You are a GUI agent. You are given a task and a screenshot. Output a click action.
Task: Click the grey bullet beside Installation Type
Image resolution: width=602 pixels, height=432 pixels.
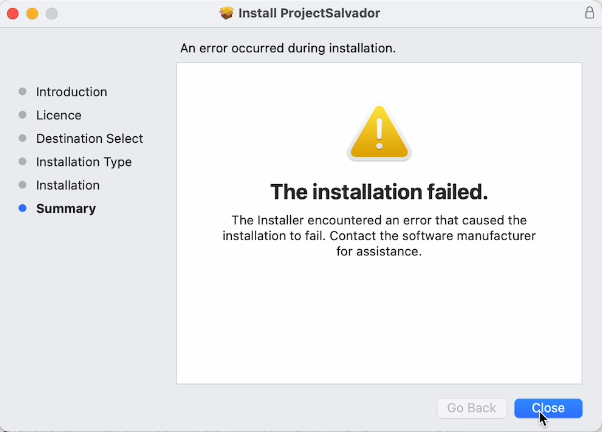pos(22,162)
